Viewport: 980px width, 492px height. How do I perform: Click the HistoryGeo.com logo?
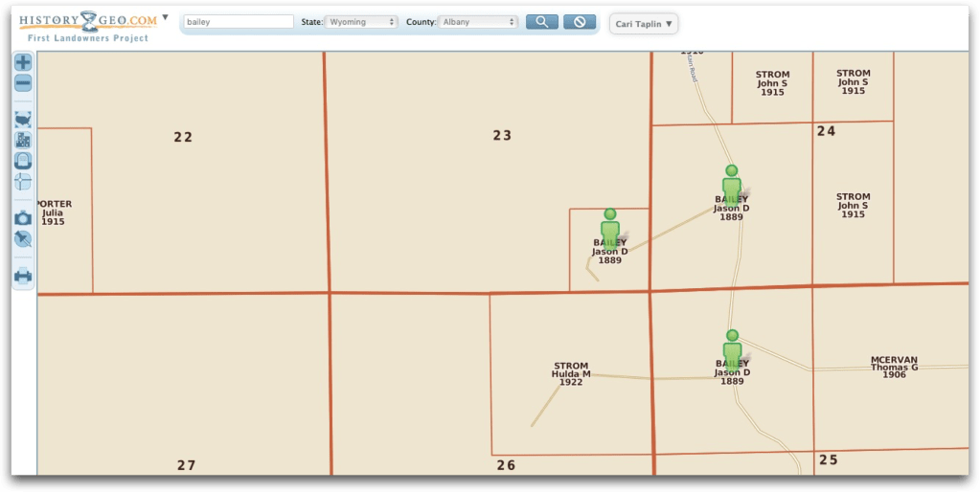[86, 21]
